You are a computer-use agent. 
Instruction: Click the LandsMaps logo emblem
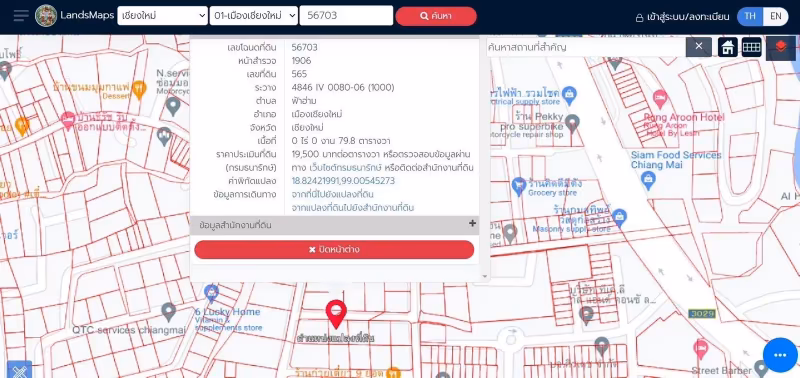coord(46,15)
